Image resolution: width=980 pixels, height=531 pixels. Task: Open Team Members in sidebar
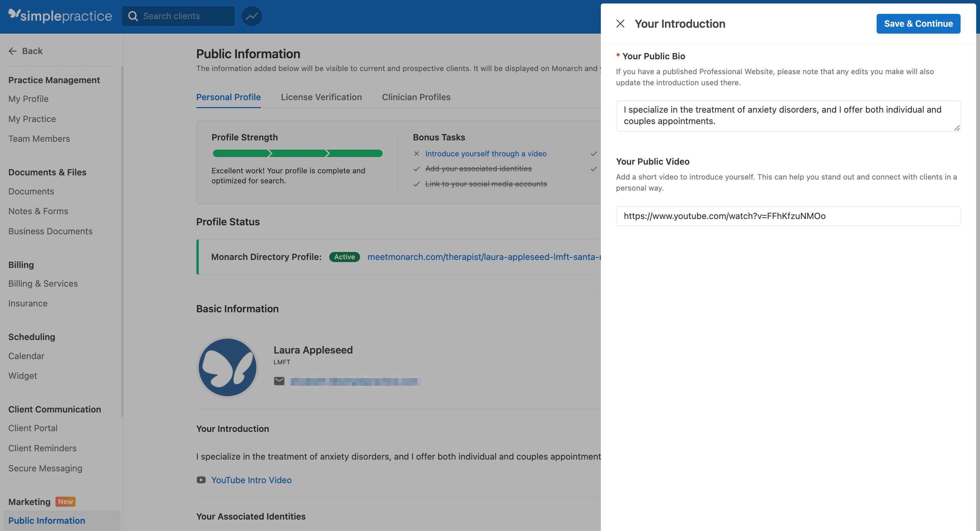(39, 139)
